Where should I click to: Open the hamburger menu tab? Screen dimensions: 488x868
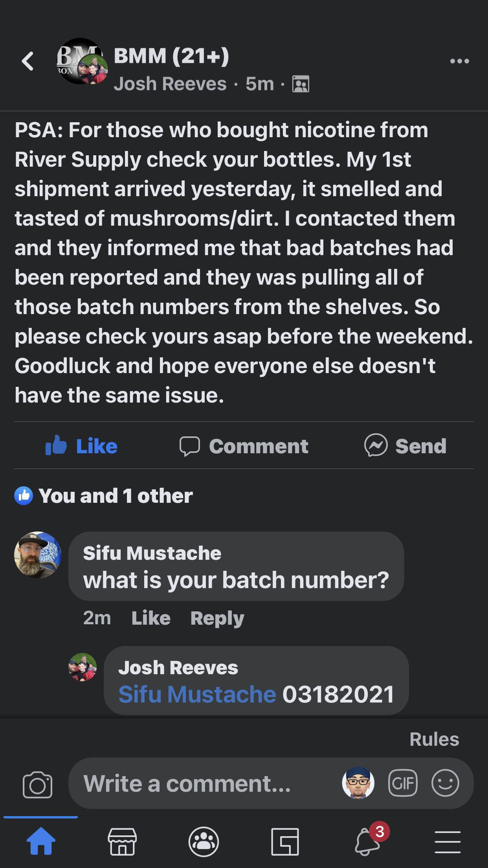pos(448,842)
